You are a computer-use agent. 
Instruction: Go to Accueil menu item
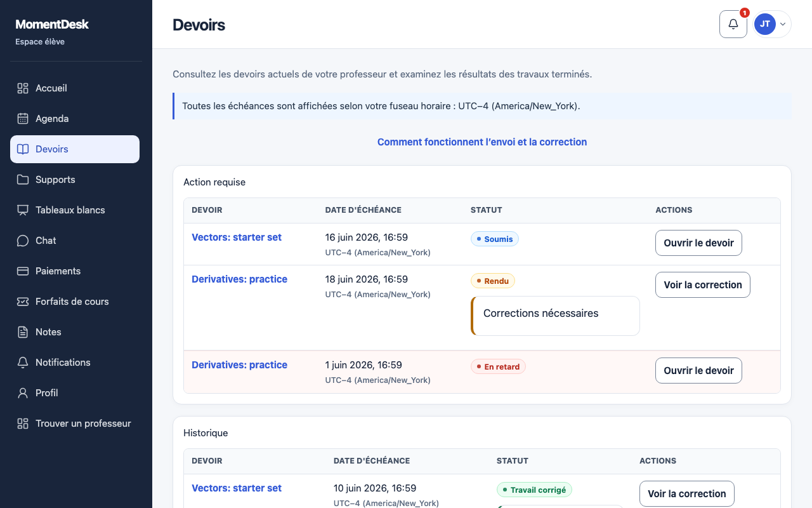coord(75,88)
